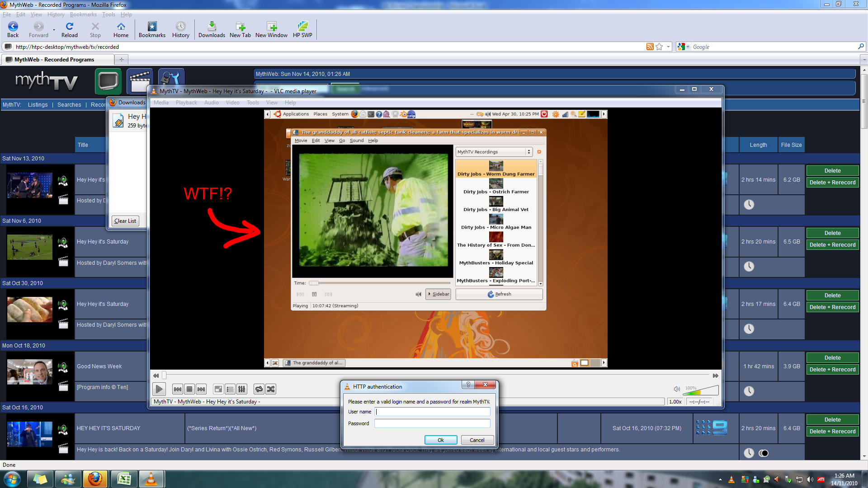Viewport: 868px width, 488px height.
Task: Open Firefox File menu
Action: click(7, 14)
